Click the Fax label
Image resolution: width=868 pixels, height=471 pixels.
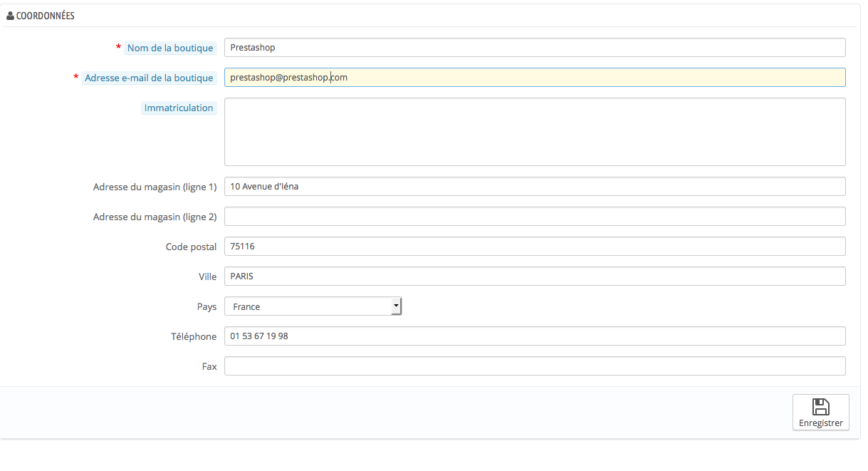pyautogui.click(x=209, y=366)
